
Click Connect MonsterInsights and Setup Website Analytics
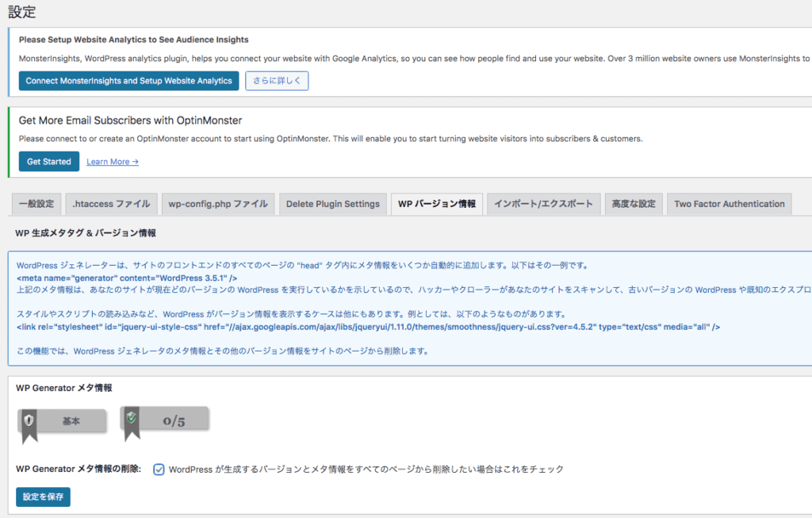pyautogui.click(x=129, y=81)
